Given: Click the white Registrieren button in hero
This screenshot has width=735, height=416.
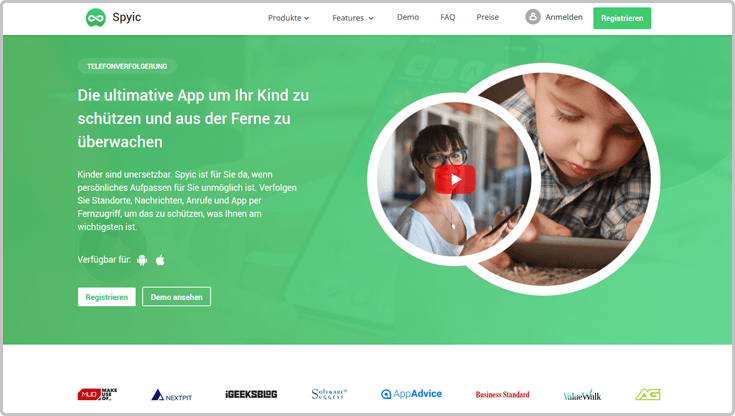Looking at the screenshot, I should point(106,297).
